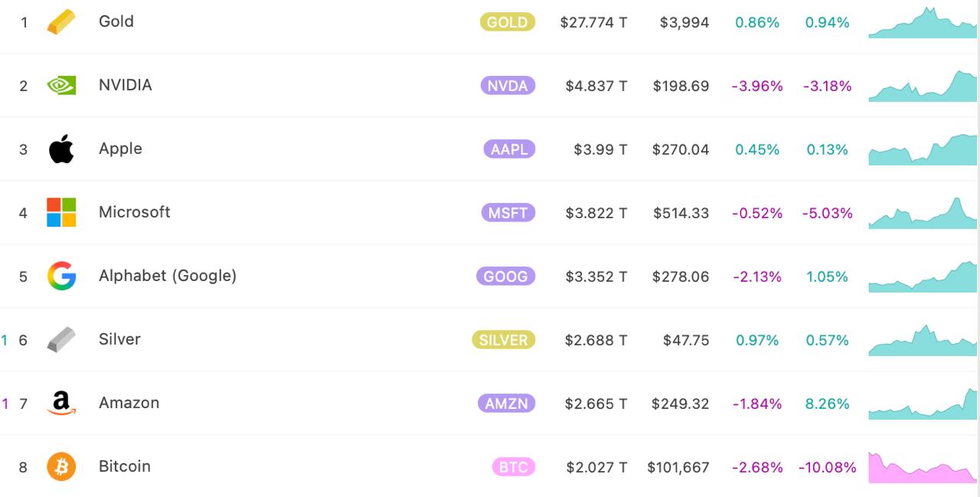Click Apple's $3.99 T market cap value
Screen dimensions: 980x497
[x=600, y=150]
